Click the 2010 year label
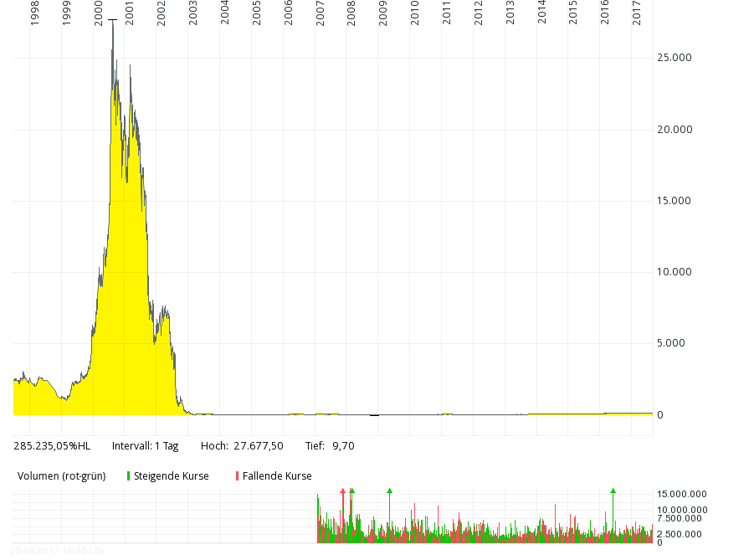Screen dimensions: 749x560 (x=414, y=13)
